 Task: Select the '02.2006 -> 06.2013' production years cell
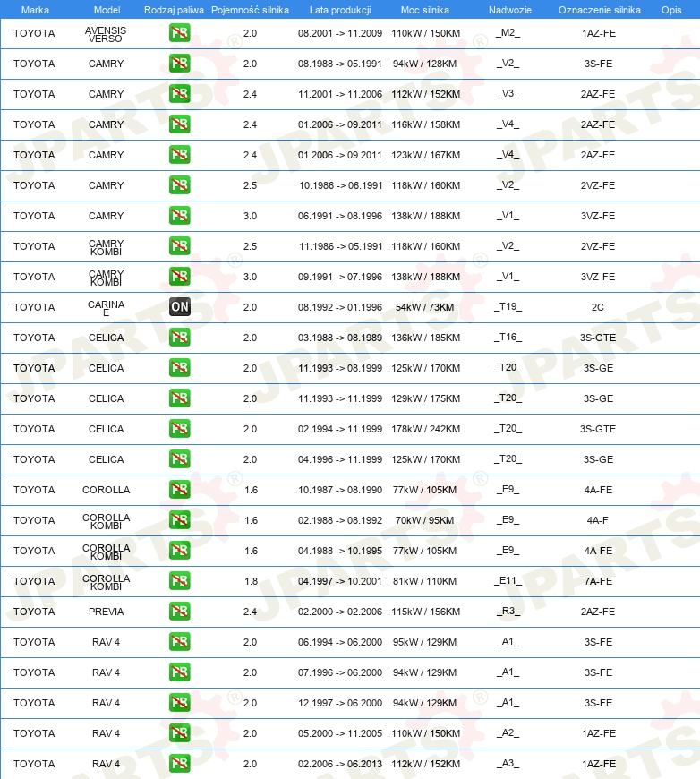[340, 764]
